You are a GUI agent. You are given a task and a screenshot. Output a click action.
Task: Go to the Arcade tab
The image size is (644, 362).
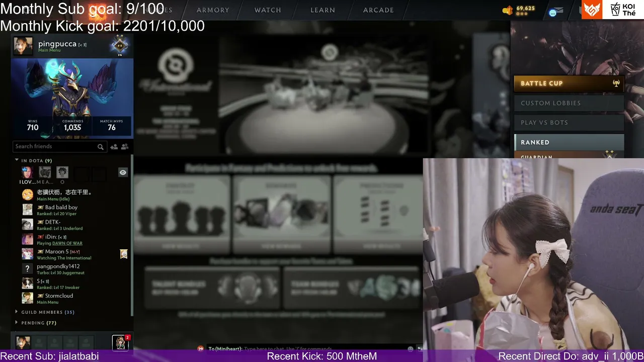pos(378,10)
